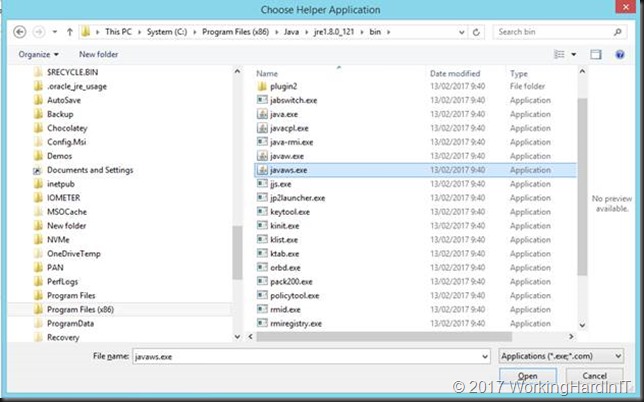This screenshot has height=402, width=644.
Task: Go up one folder level
Action: coord(70,32)
